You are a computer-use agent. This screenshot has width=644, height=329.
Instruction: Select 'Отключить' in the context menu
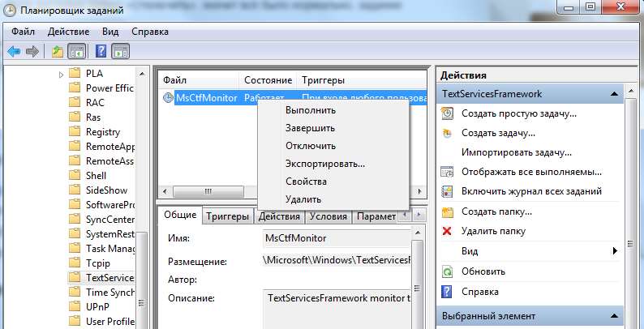click(x=310, y=146)
